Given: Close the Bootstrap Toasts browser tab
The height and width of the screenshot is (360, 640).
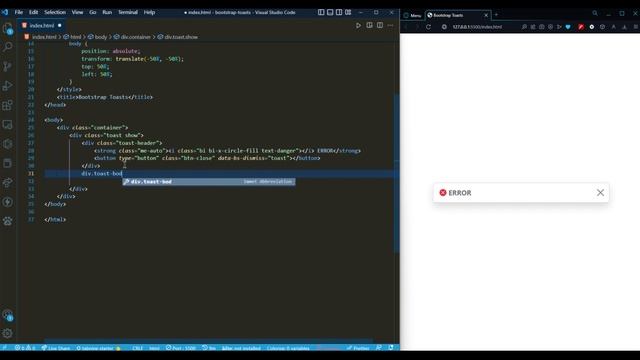Looking at the screenshot, I should tap(486, 15).
